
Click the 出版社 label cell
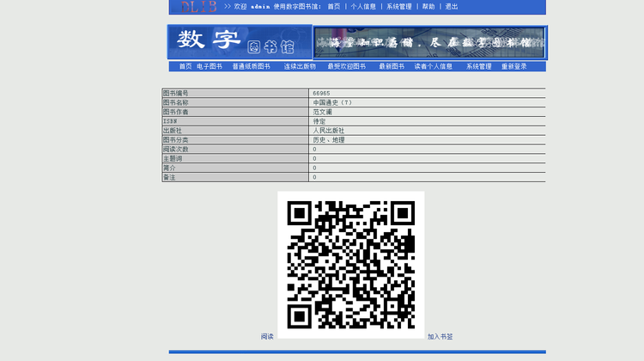pyautogui.click(x=235, y=131)
